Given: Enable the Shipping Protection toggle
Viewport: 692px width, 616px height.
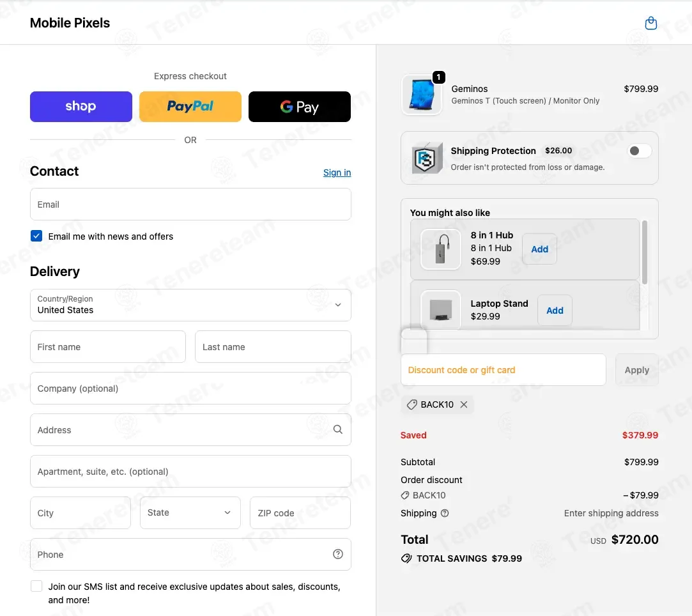Looking at the screenshot, I should [639, 151].
